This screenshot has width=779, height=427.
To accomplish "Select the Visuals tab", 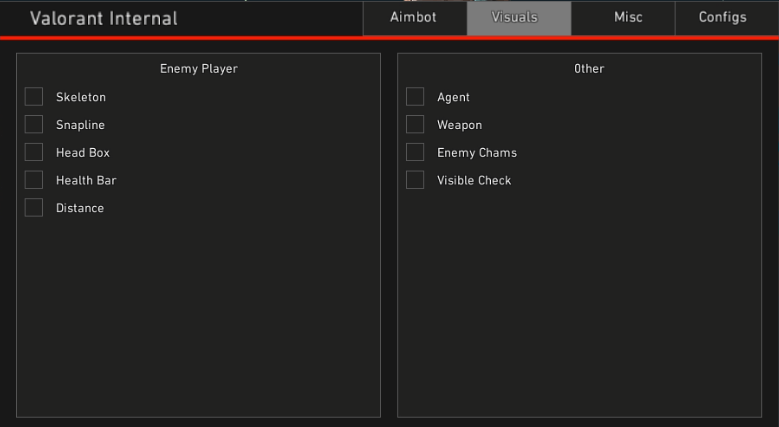I will 518,18.
